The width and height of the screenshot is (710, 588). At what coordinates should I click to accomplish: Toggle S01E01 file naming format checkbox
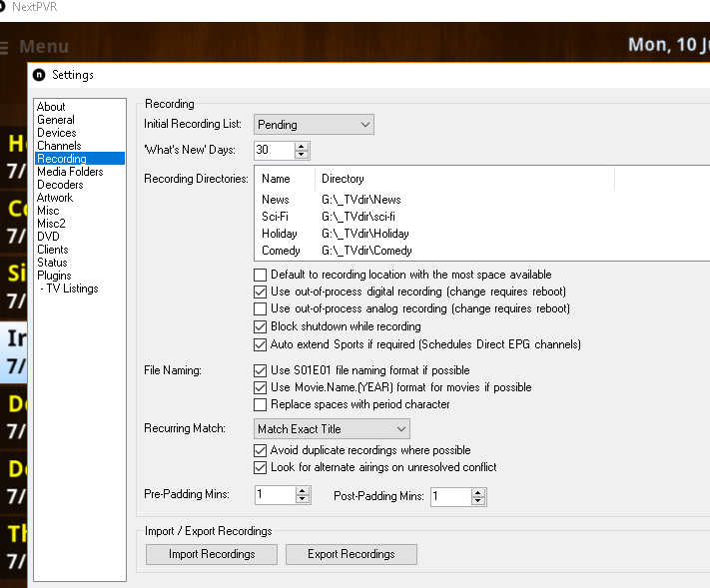[x=260, y=370]
